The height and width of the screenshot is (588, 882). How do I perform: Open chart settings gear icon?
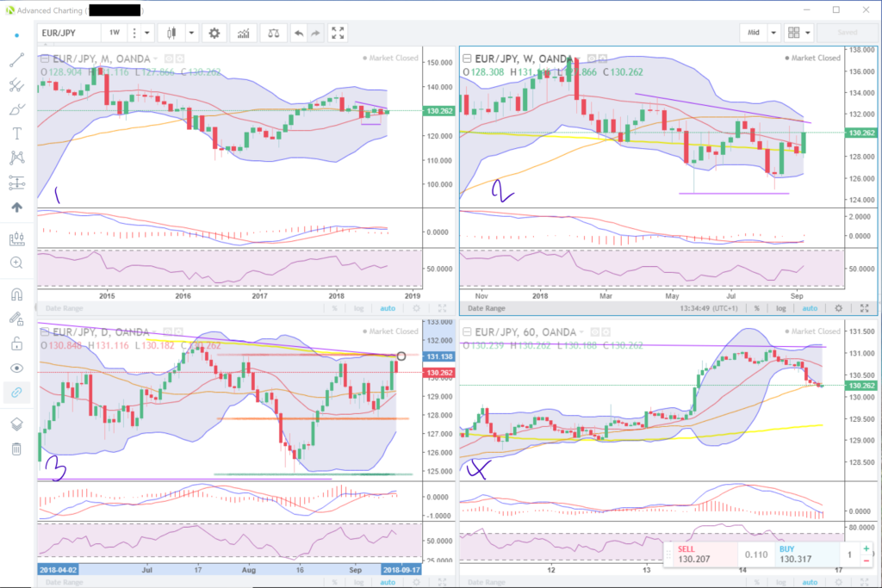point(214,33)
